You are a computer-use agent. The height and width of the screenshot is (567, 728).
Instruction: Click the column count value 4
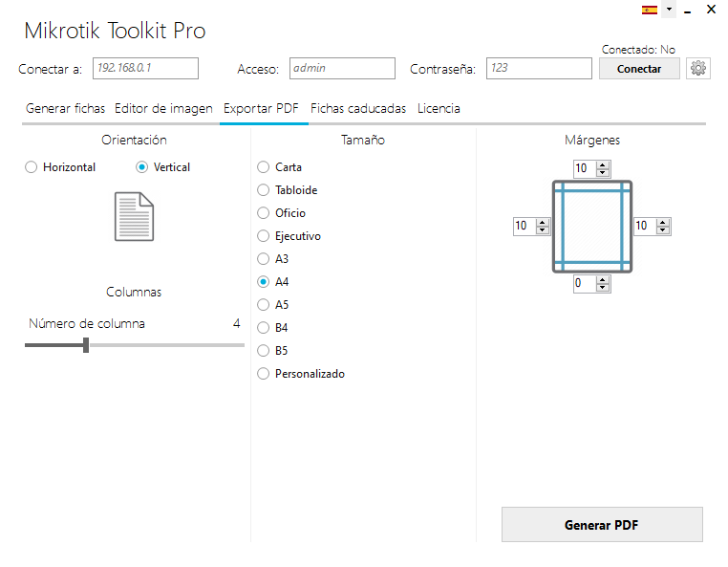[236, 323]
